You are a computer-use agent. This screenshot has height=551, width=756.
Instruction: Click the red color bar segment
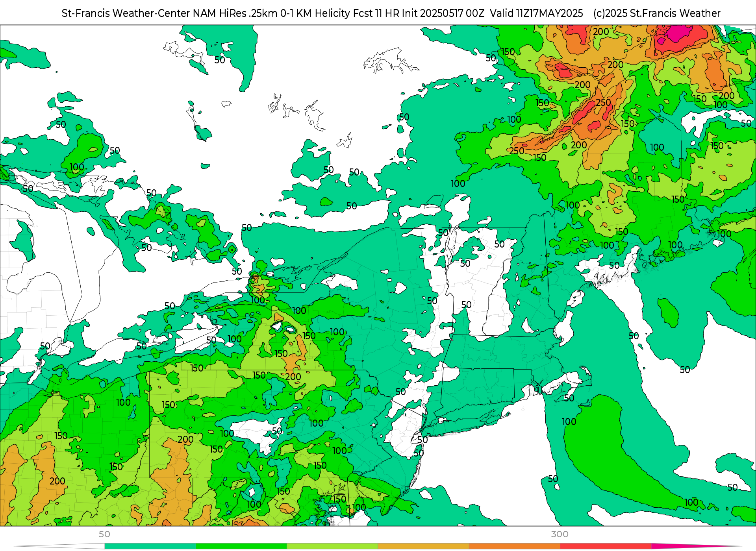(605, 546)
